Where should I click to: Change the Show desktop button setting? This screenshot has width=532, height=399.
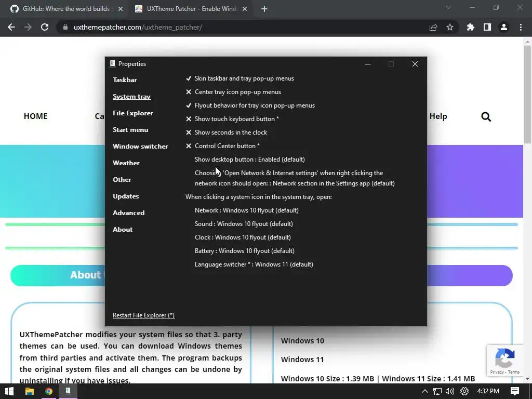tap(250, 159)
